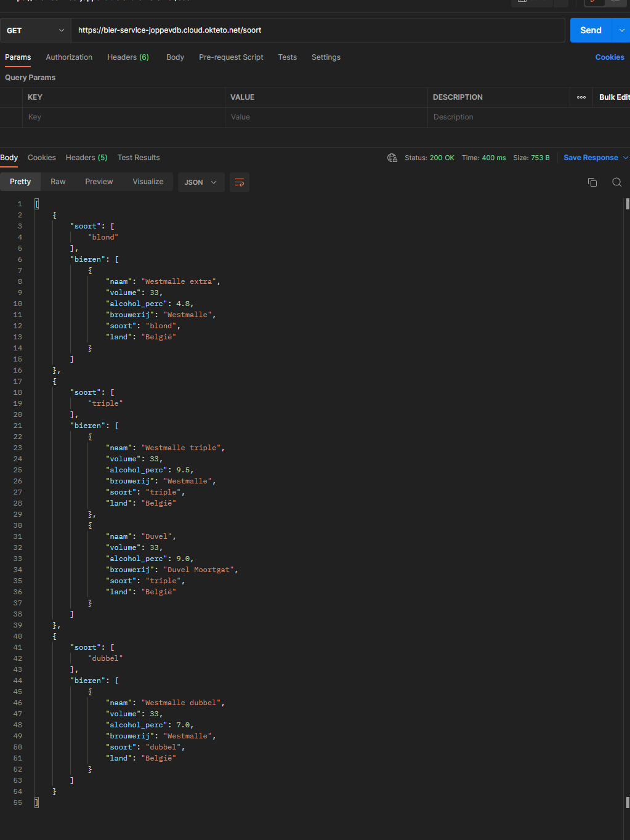
Task: Open the Cookies manager
Action: tap(609, 57)
